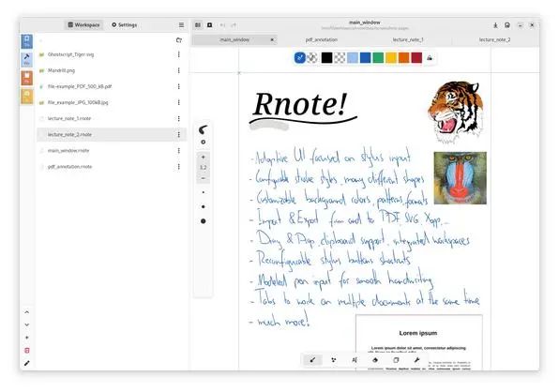The image size is (559, 392).
Task: Select the orange workspace in the sidebar
Action: 27,78
